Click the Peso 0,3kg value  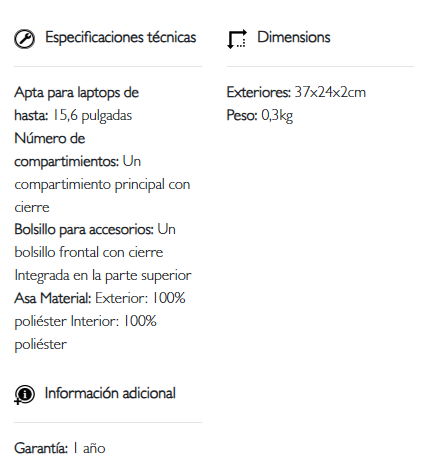[x=277, y=116]
